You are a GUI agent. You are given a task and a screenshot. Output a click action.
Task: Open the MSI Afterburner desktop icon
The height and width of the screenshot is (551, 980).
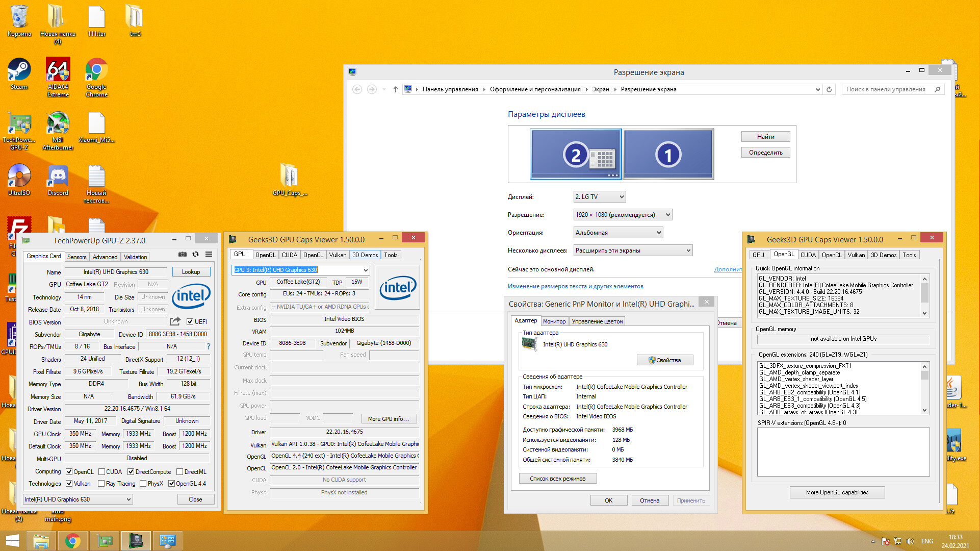pos(58,131)
